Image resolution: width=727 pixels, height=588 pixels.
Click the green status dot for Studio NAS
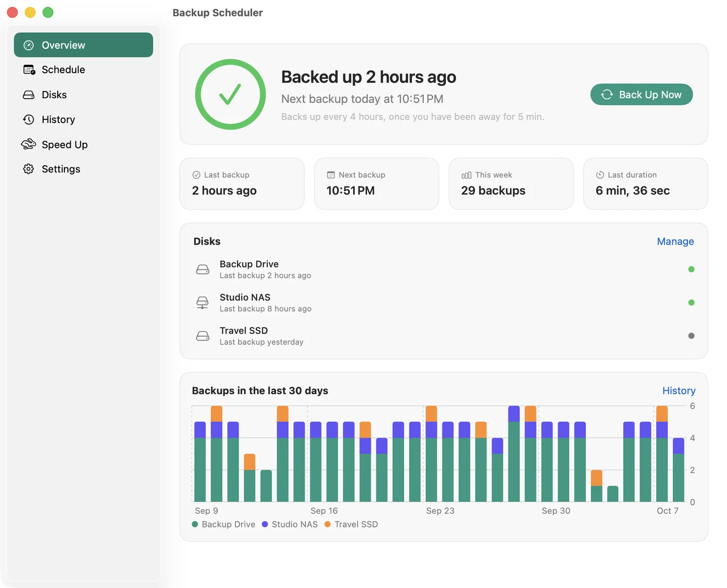pyautogui.click(x=691, y=302)
